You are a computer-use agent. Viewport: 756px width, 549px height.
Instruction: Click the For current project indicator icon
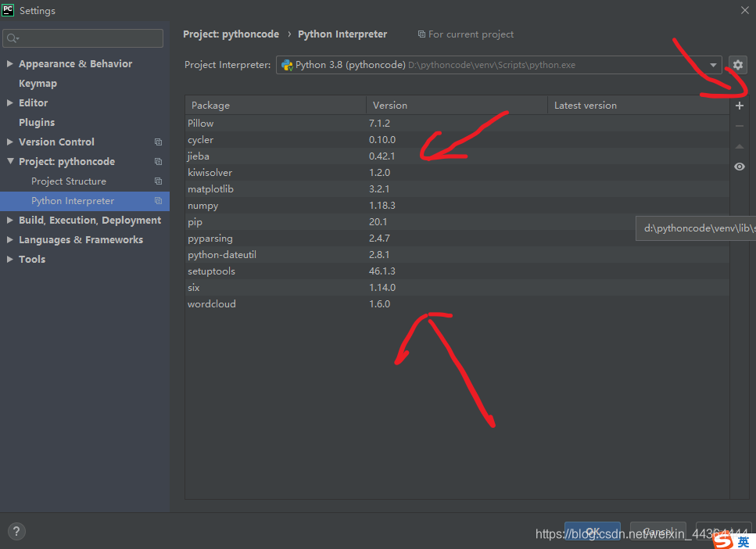click(421, 34)
